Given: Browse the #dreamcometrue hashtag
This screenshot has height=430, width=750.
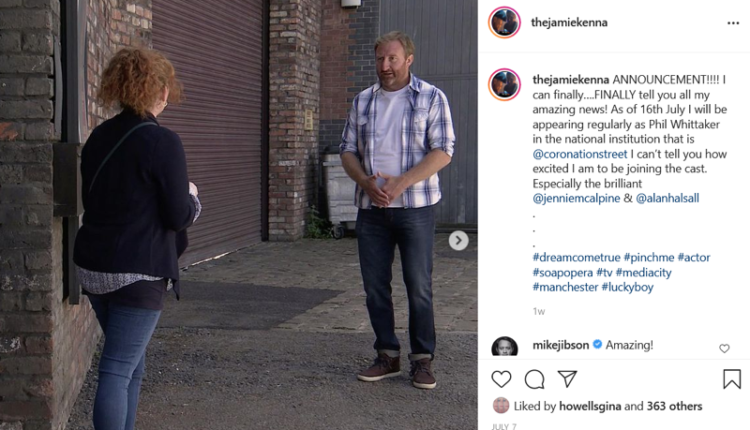Looking at the screenshot, I should pyautogui.click(x=576, y=257).
